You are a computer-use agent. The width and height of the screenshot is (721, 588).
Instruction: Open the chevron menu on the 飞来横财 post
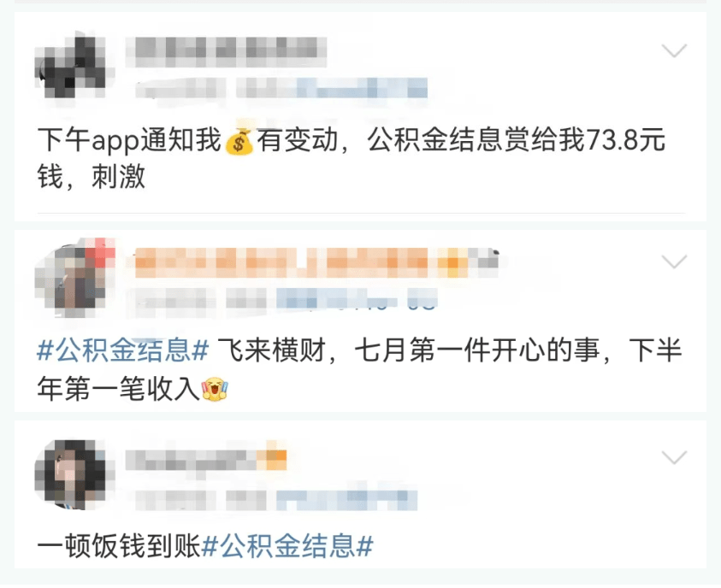click(x=674, y=261)
